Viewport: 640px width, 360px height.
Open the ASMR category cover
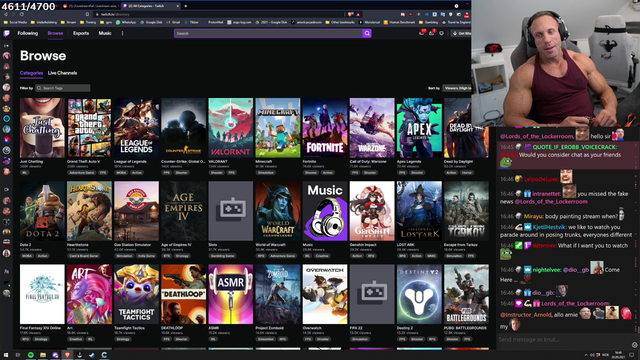(231, 294)
